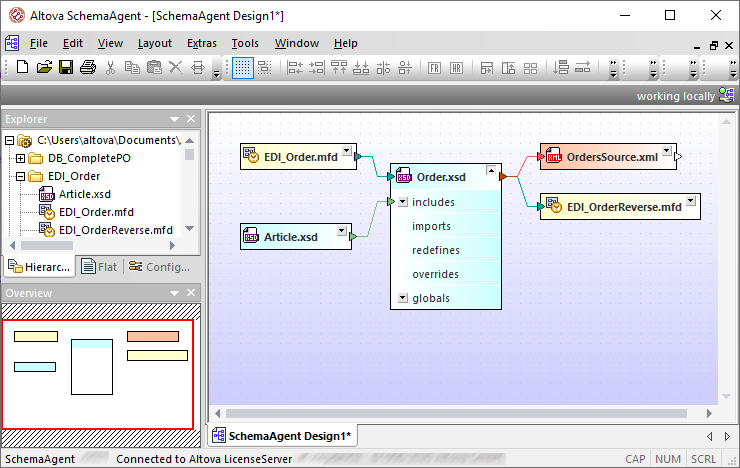Save design using the floppy disk icon
740x468 pixels.
(66, 67)
